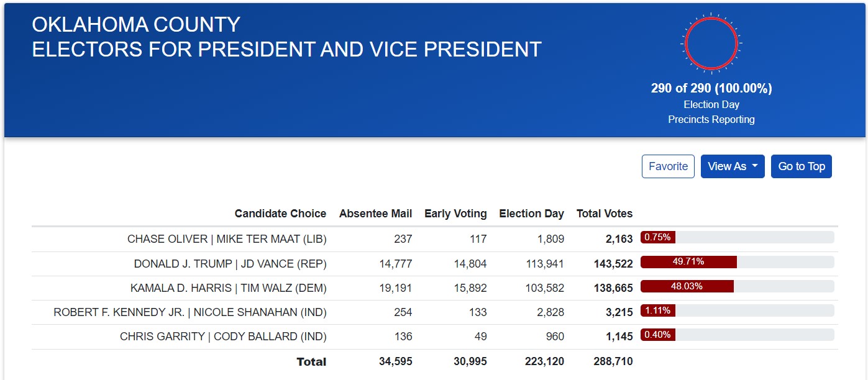Click the circular precincts reporting indicator
Image resolution: width=868 pixels, height=380 pixels.
(x=711, y=43)
